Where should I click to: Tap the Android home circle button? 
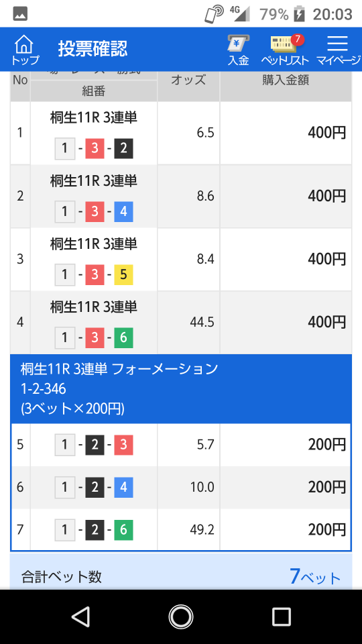tap(180, 616)
